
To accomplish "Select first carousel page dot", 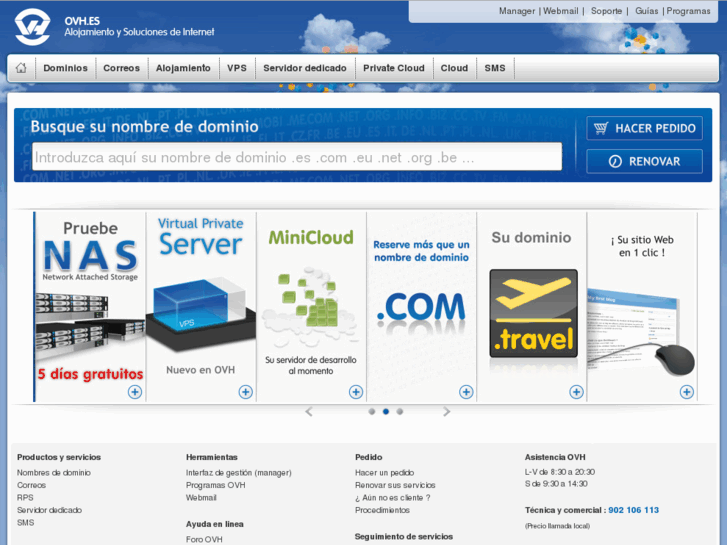I will pyautogui.click(x=371, y=411).
